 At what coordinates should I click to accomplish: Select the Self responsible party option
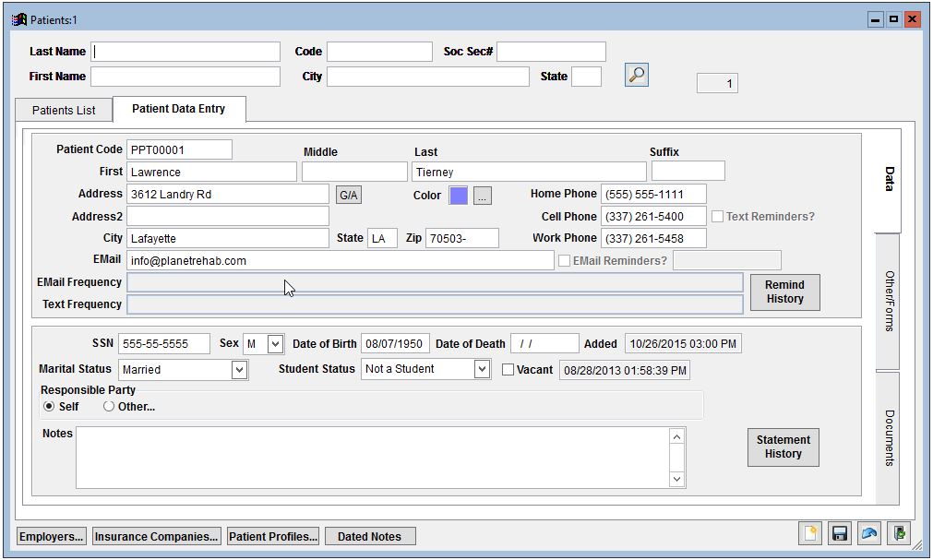tap(49, 407)
